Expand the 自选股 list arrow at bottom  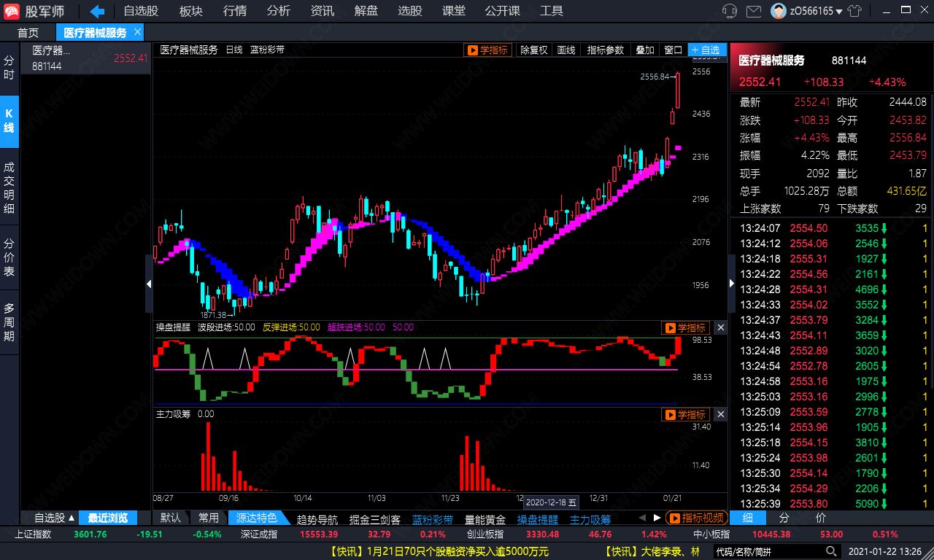[72, 518]
